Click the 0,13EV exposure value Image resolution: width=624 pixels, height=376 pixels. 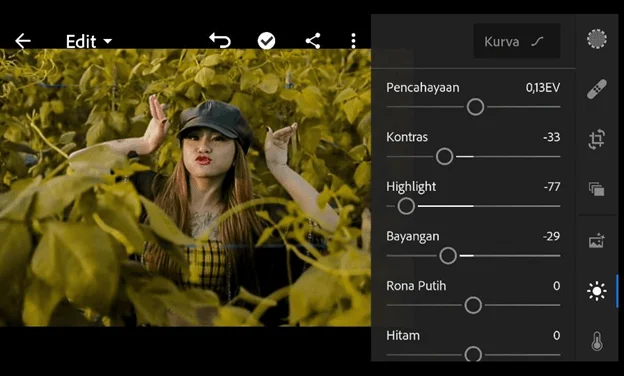coord(542,88)
